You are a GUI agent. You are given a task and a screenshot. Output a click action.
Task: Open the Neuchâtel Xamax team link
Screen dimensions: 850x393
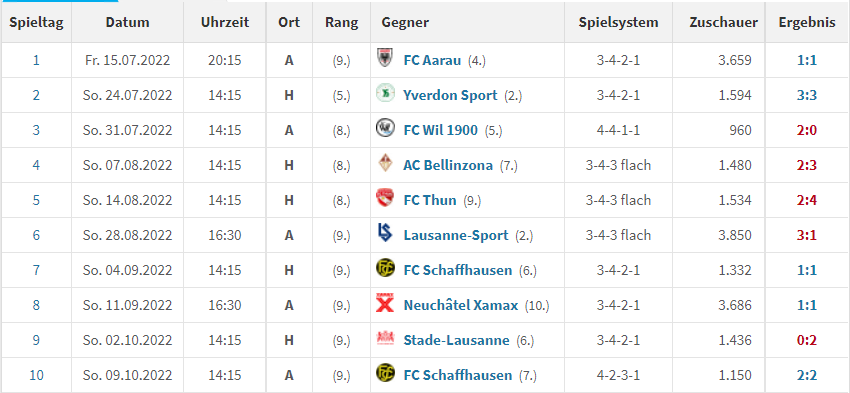[x=461, y=305]
